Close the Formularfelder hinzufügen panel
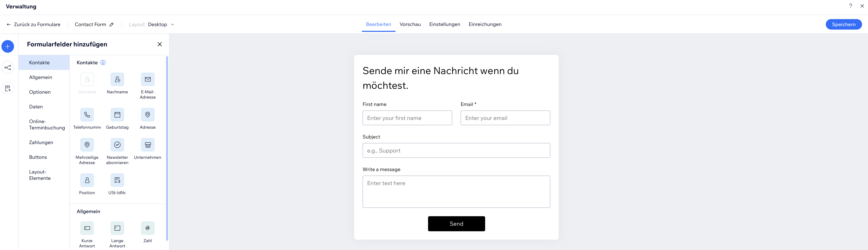This screenshot has width=868, height=250. [x=160, y=44]
